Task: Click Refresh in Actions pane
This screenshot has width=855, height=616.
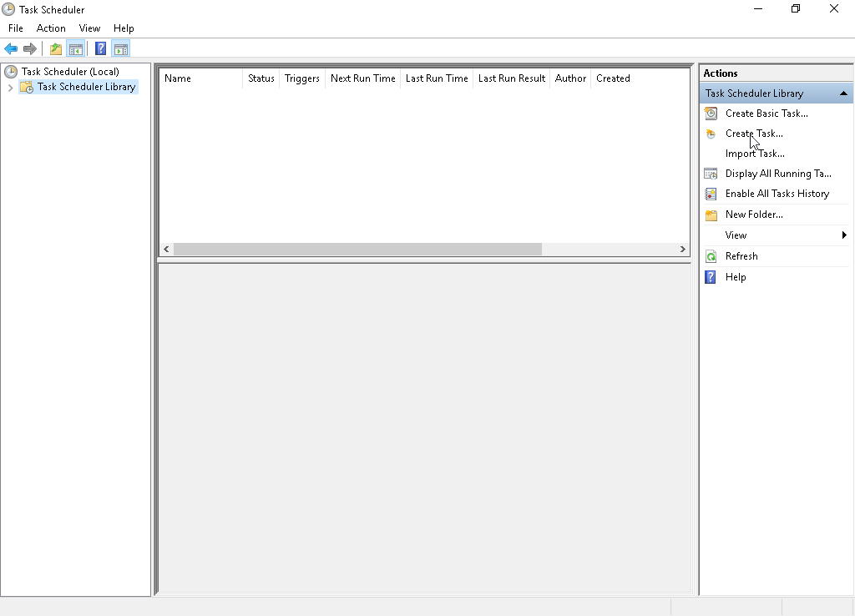Action: 741,256
